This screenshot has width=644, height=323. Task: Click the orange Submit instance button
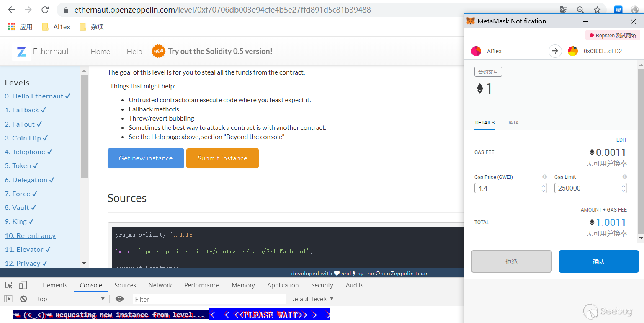click(x=222, y=158)
